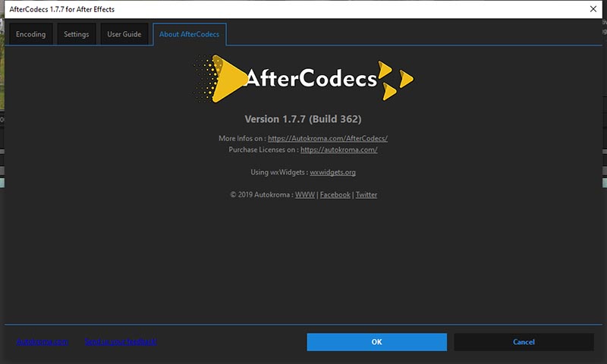Visit the Autokroma WWW link
The width and height of the screenshot is (607, 364).
click(305, 195)
